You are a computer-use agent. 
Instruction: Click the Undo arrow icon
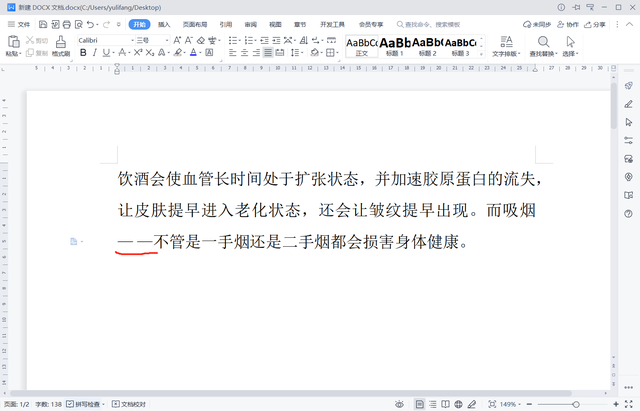coord(90,24)
